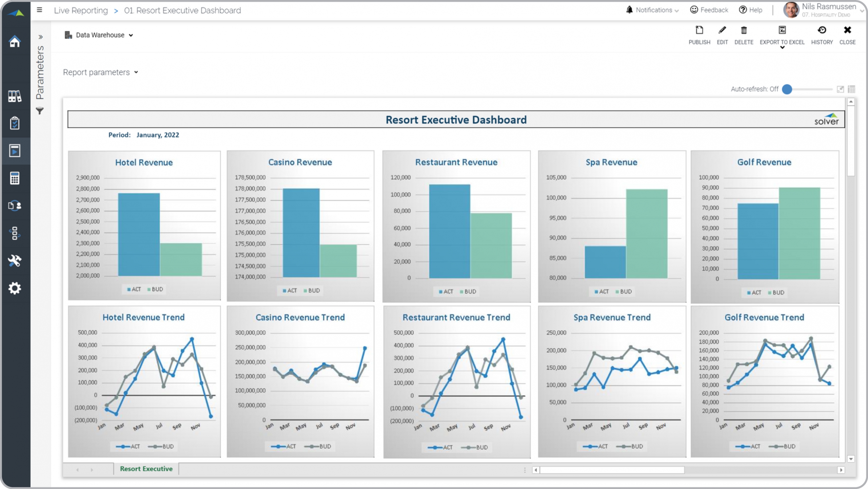Open the tools wrench icon in sidebar

coord(15,260)
